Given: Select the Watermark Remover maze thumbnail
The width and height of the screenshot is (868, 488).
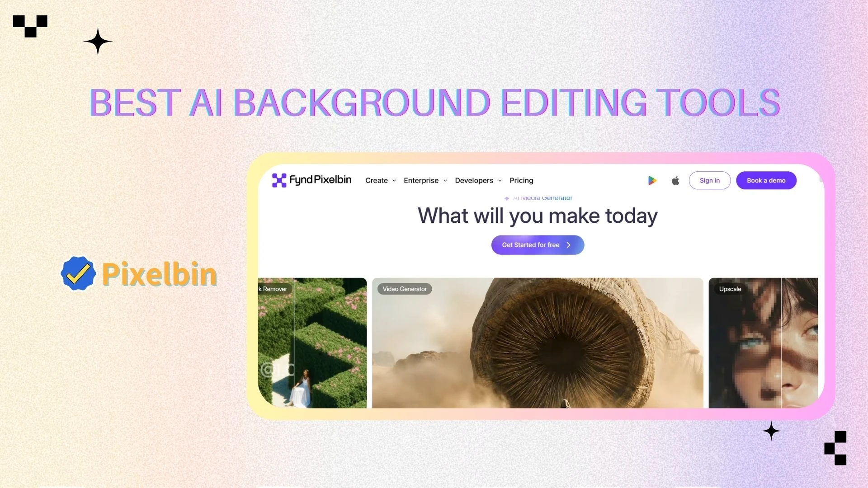Looking at the screenshot, I should coord(312,343).
